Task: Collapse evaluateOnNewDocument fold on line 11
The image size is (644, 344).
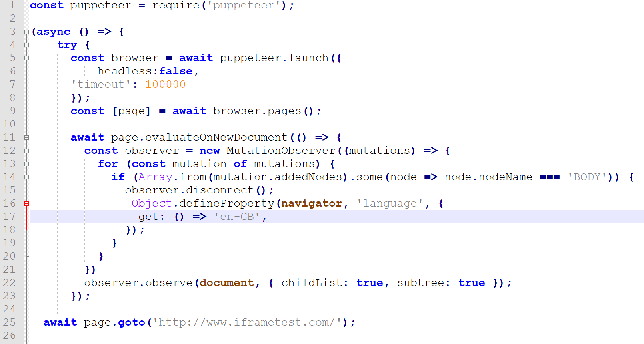Action: pos(26,137)
